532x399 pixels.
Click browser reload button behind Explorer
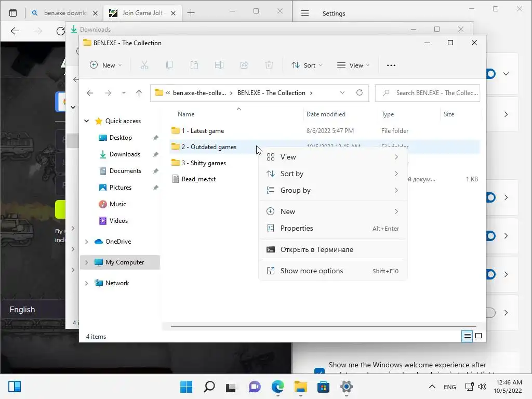(x=60, y=31)
